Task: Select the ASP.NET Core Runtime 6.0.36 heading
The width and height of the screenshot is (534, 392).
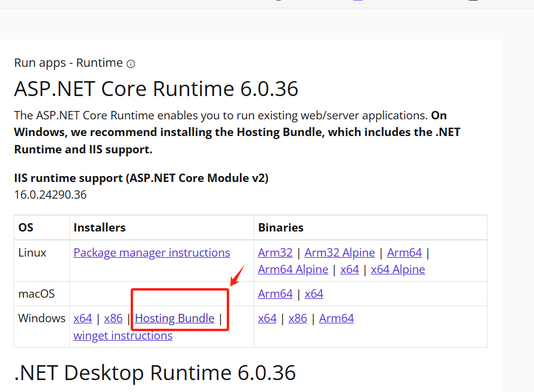Action: coord(156,89)
